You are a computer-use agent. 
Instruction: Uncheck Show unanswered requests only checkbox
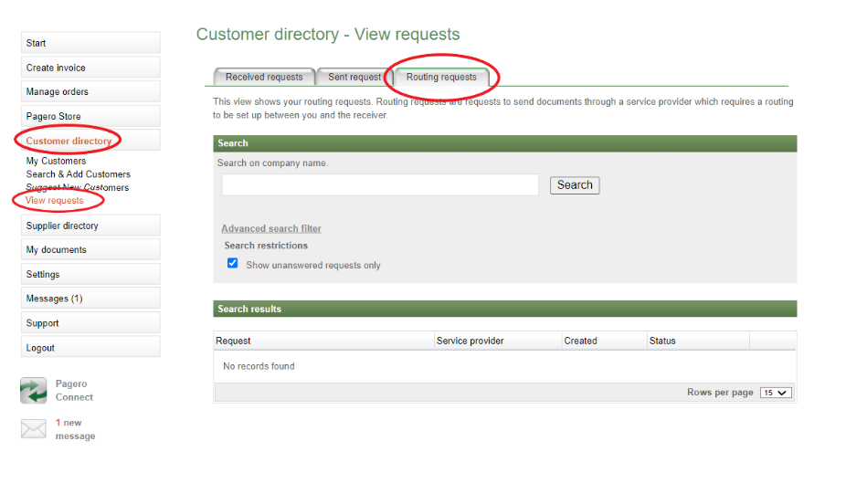(x=233, y=264)
